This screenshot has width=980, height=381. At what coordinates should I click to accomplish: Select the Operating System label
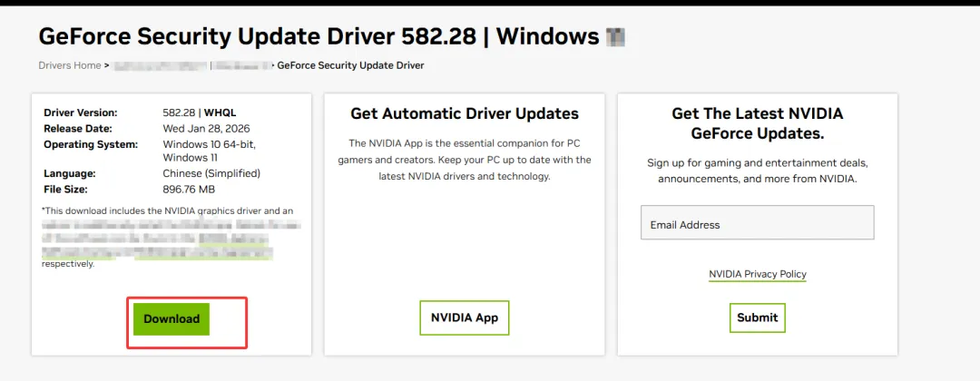coord(91,144)
